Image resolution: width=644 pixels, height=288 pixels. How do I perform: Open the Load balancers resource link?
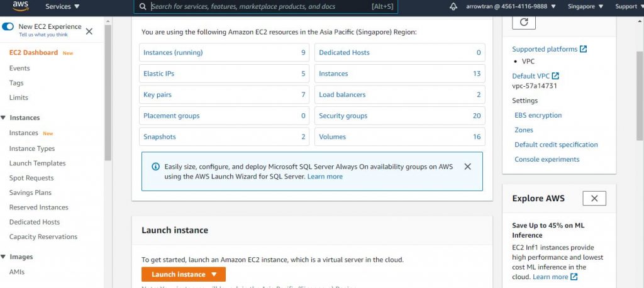point(342,95)
